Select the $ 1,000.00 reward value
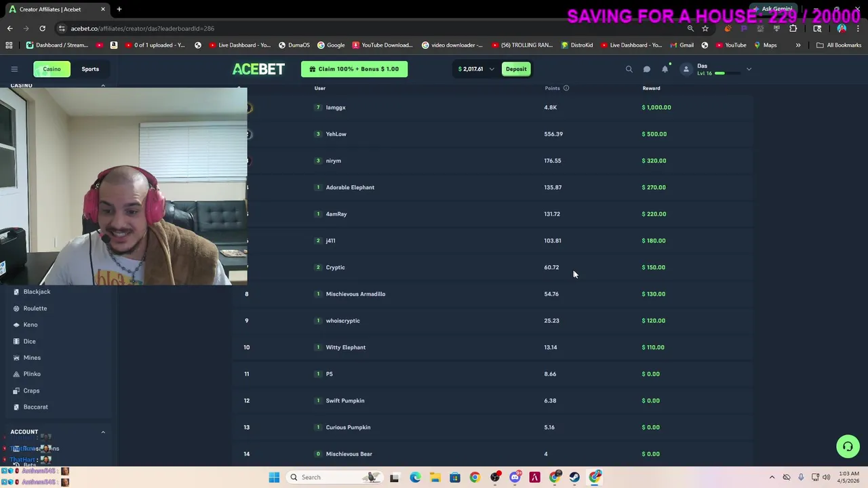 click(x=656, y=107)
